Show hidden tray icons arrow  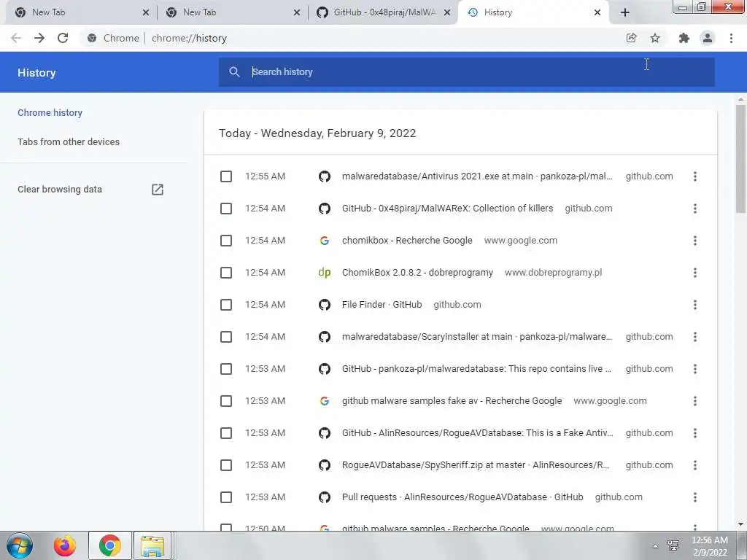[655, 546]
